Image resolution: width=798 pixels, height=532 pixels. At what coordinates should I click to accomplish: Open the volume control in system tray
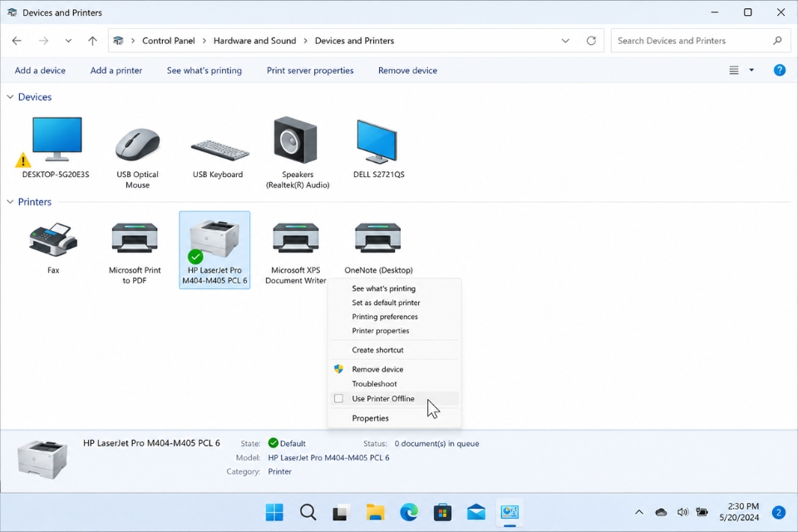click(682, 512)
